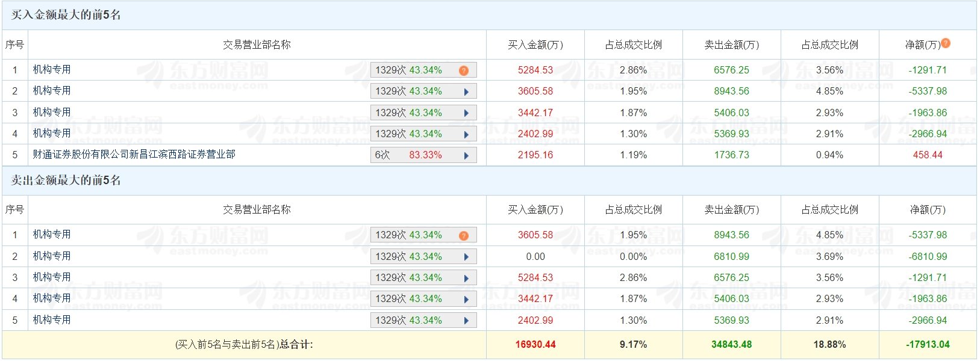Image resolution: width=980 pixels, height=361 pixels.
Task: Click net amount 458.44
Action: point(928,155)
